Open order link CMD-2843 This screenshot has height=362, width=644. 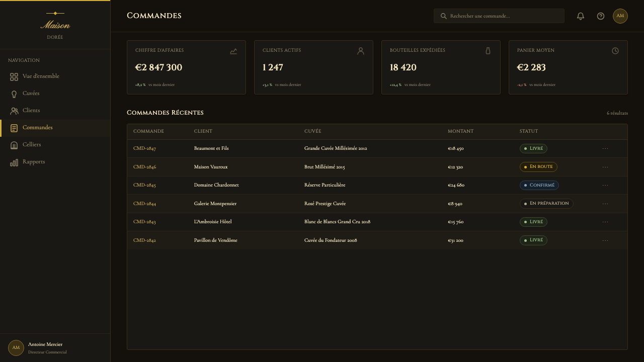(144, 222)
